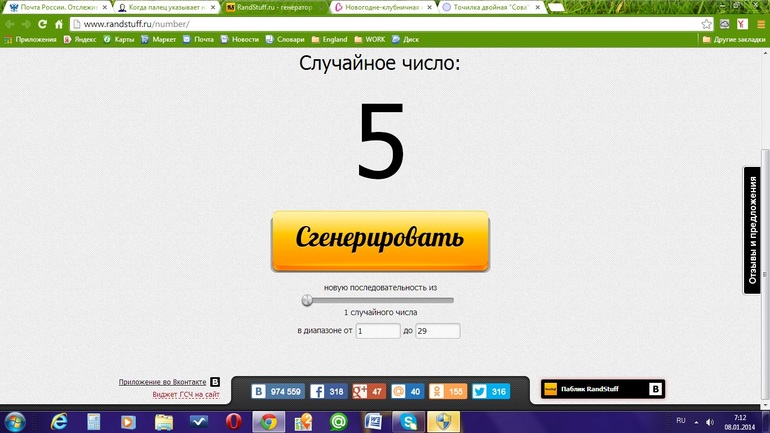Viewport: 770px width, 433px height.
Task: Click the range 'от' field containing 1
Action: pos(378,331)
